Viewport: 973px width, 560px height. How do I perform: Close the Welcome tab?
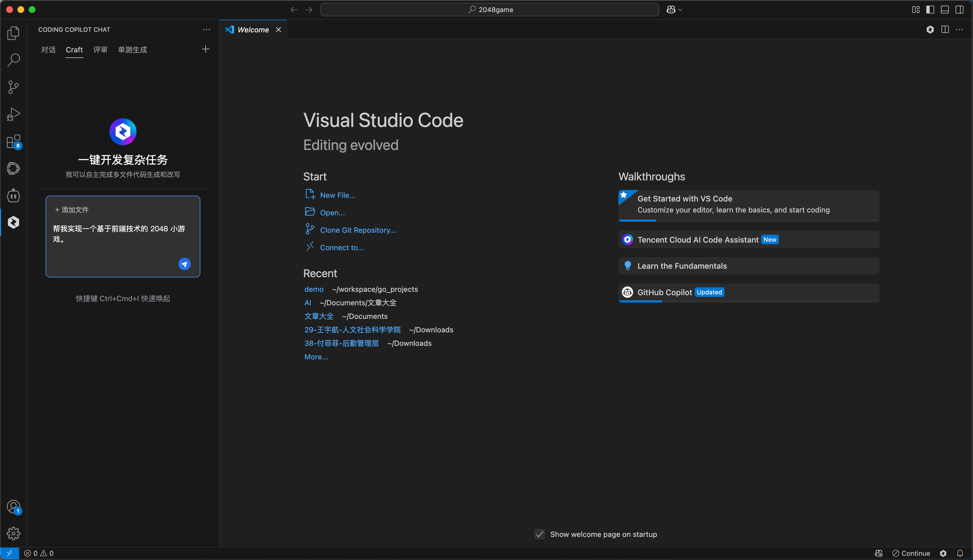click(x=279, y=30)
